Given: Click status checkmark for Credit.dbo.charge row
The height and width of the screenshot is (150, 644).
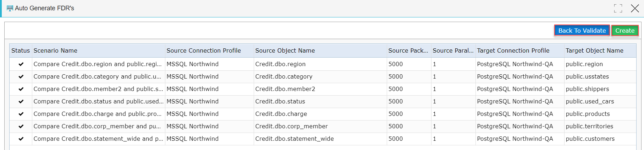Looking at the screenshot, I should pos(21,114).
